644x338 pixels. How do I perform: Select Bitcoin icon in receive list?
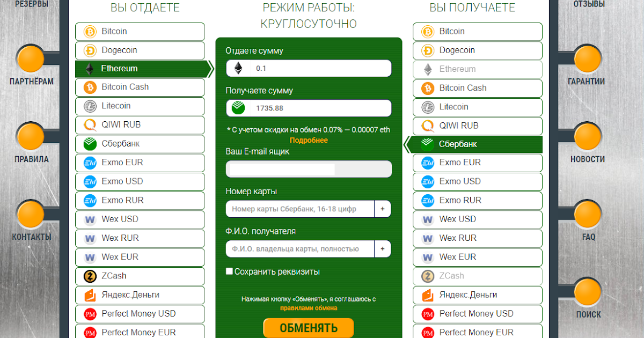(x=428, y=32)
